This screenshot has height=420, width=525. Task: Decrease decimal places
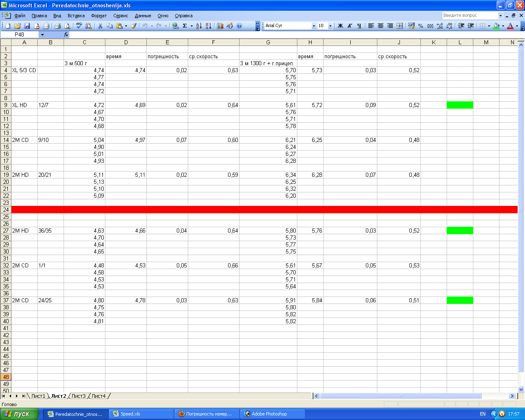[x=449, y=26]
